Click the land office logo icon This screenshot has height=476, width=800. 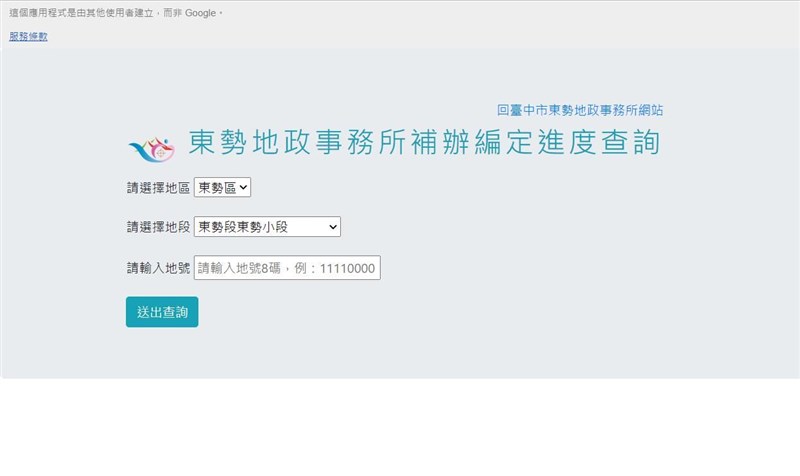click(x=152, y=149)
